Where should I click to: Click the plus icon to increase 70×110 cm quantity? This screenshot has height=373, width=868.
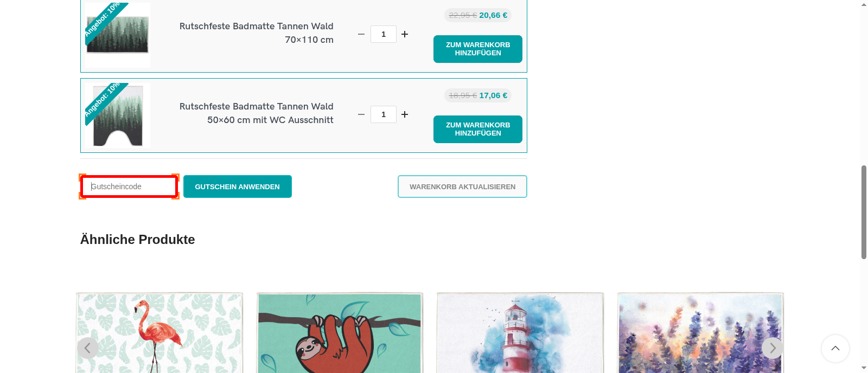[405, 34]
